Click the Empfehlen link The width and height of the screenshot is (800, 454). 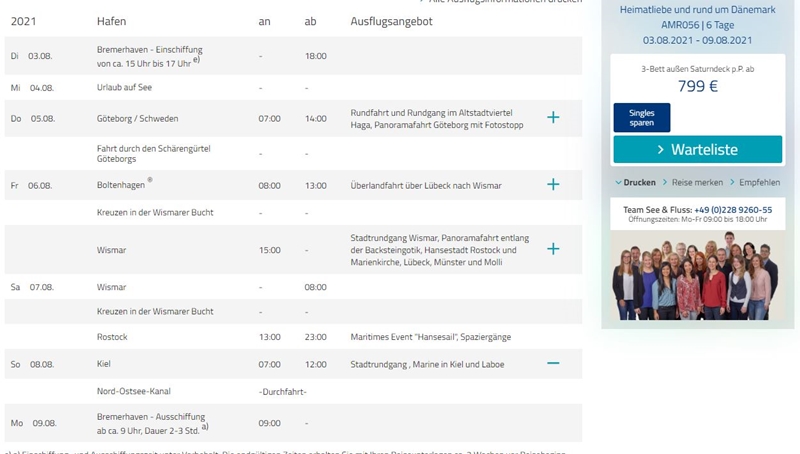point(759,183)
